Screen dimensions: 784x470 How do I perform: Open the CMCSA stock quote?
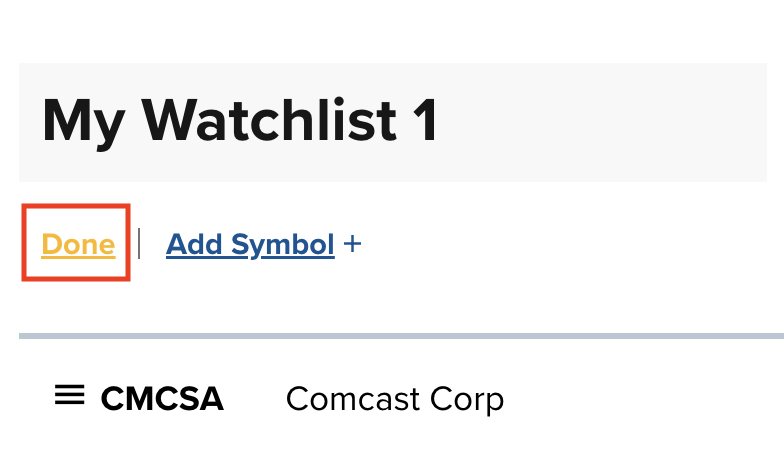(x=162, y=398)
